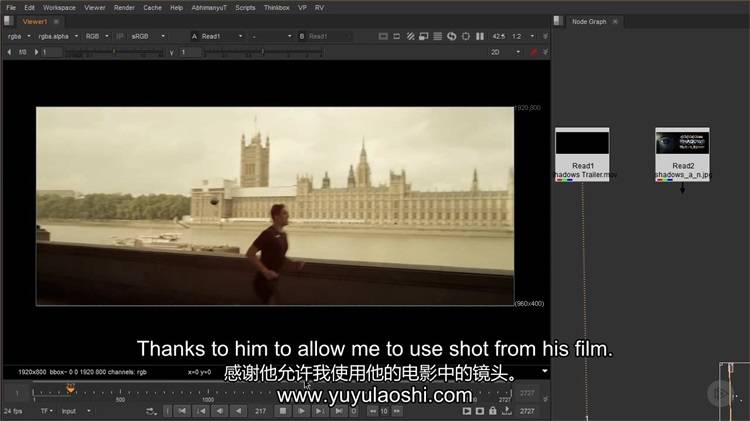Open the RGB display channel dropdown
750x421 pixels.
pyautogui.click(x=97, y=36)
